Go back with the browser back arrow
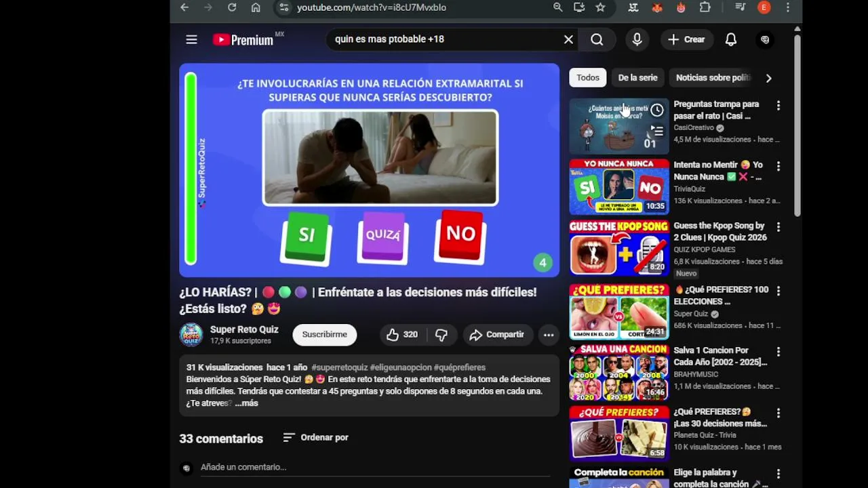868x488 pixels. [184, 7]
